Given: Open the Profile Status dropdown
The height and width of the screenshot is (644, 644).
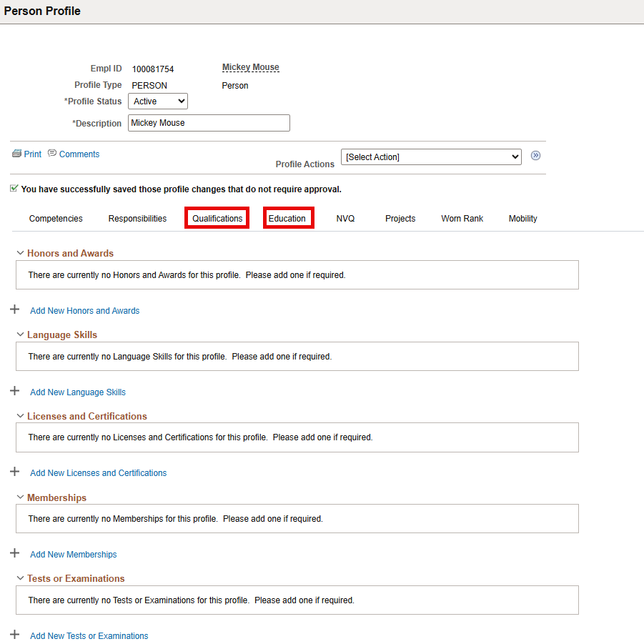Looking at the screenshot, I should click(157, 101).
